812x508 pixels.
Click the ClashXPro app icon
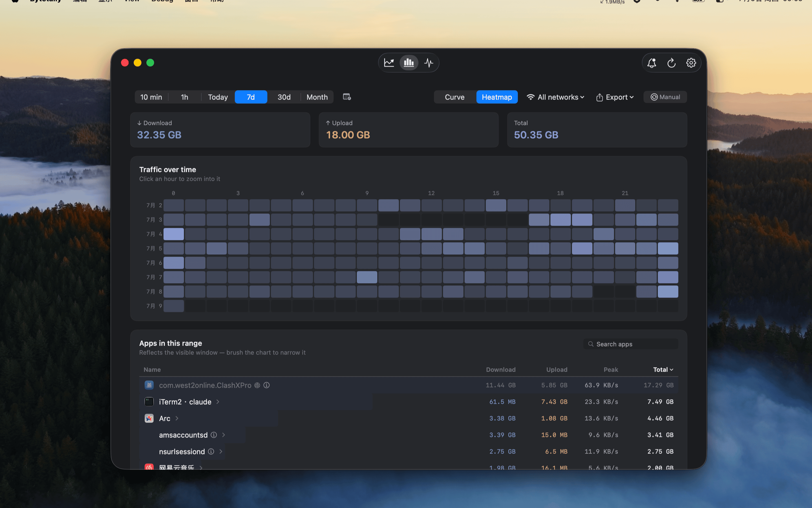click(149, 385)
